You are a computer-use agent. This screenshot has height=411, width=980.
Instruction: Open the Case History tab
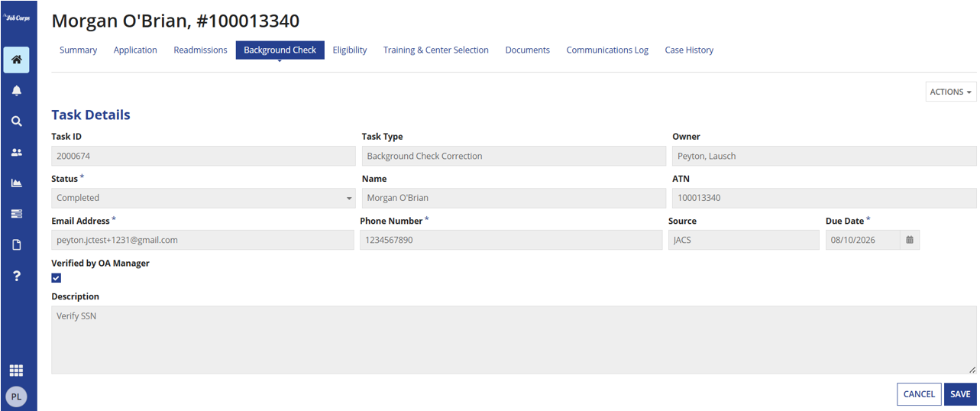coord(689,50)
